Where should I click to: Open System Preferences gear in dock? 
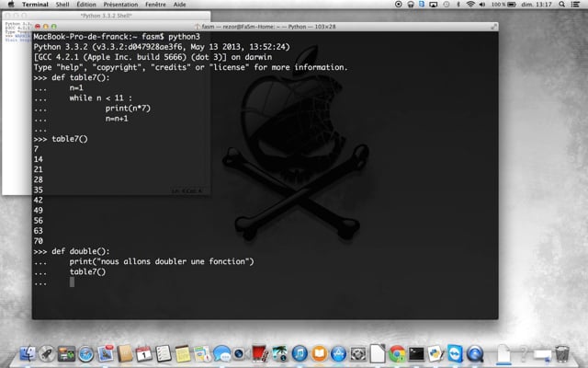[358, 353]
